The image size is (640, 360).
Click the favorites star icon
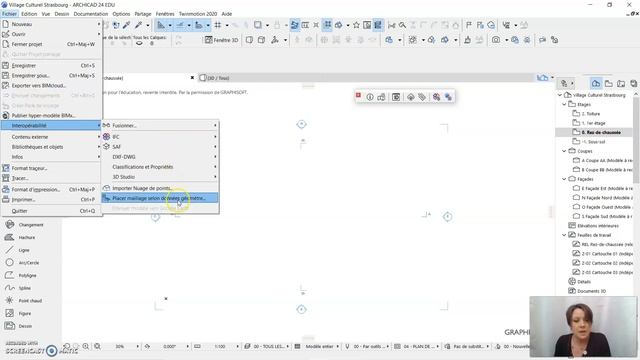point(356,25)
